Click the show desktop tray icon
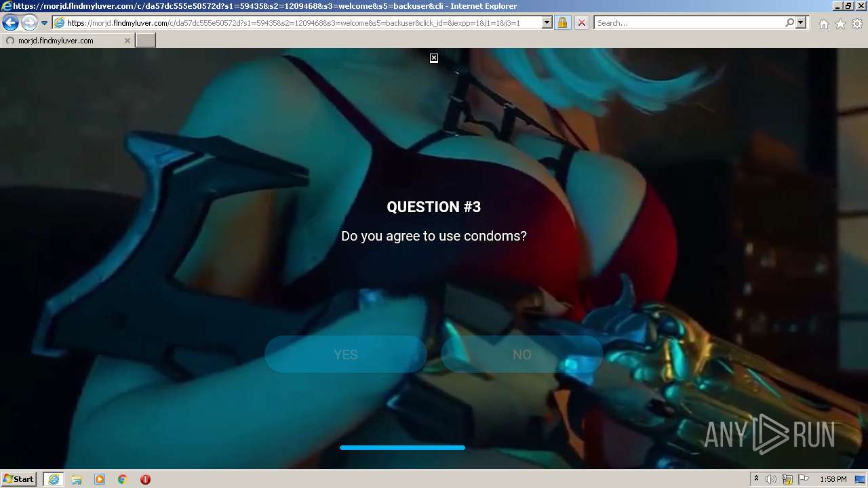868x488 pixels. [x=859, y=479]
